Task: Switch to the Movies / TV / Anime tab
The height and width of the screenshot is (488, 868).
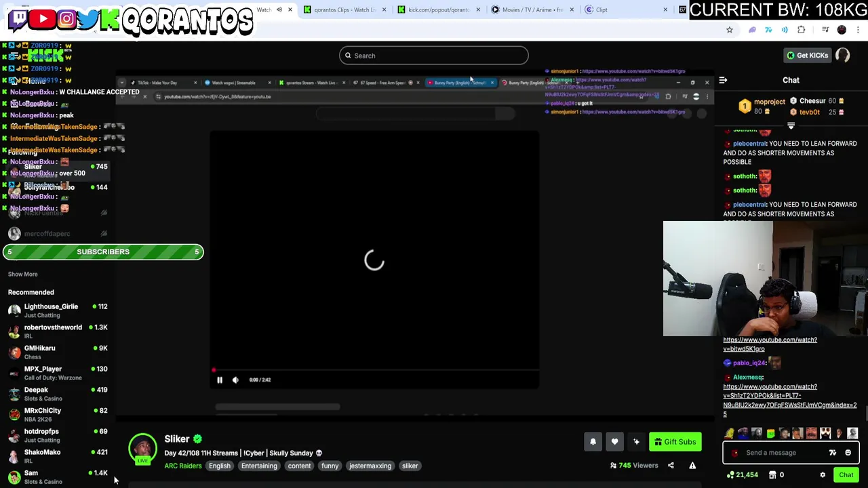Action: click(x=532, y=9)
